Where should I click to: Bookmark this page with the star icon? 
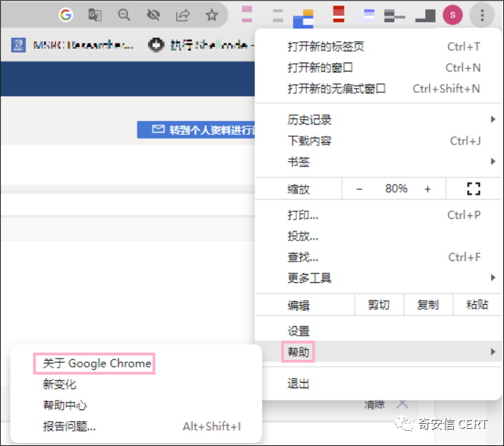click(x=212, y=15)
